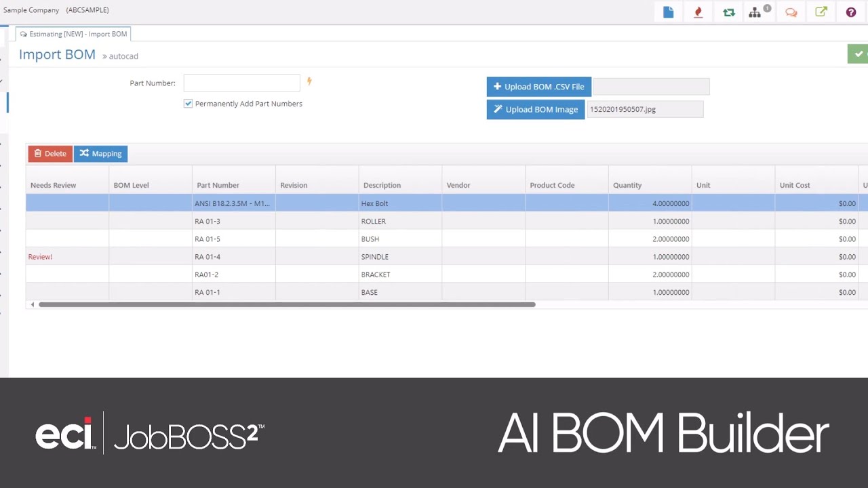The height and width of the screenshot is (488, 868).
Task: Click the Delete button above the table
Action: click(50, 154)
